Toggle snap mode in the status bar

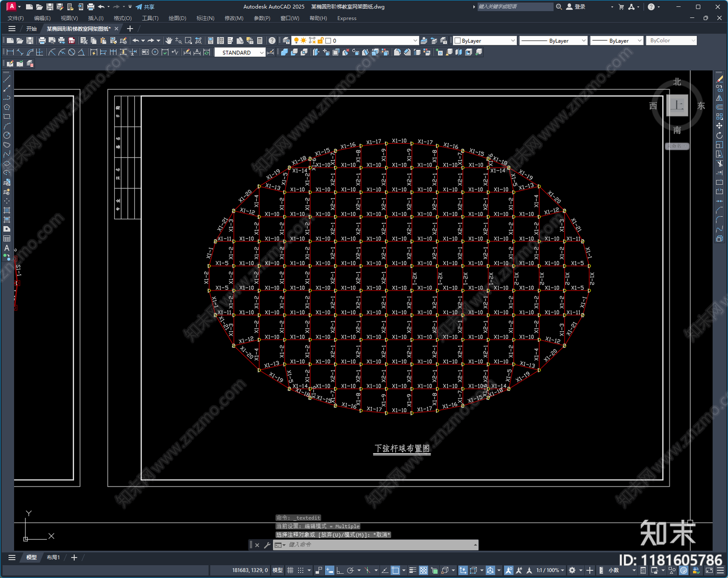coord(301,570)
